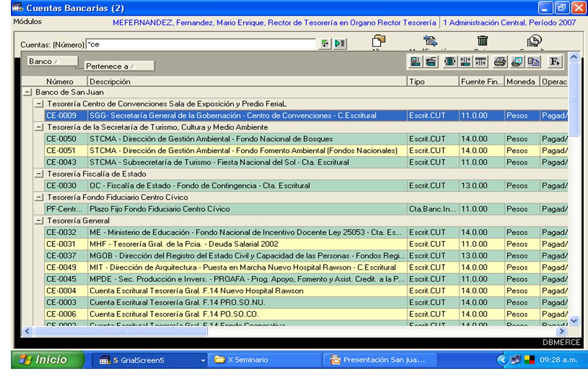Select account CE-0051 Fondo Fomento Ambiental

tap(306, 150)
